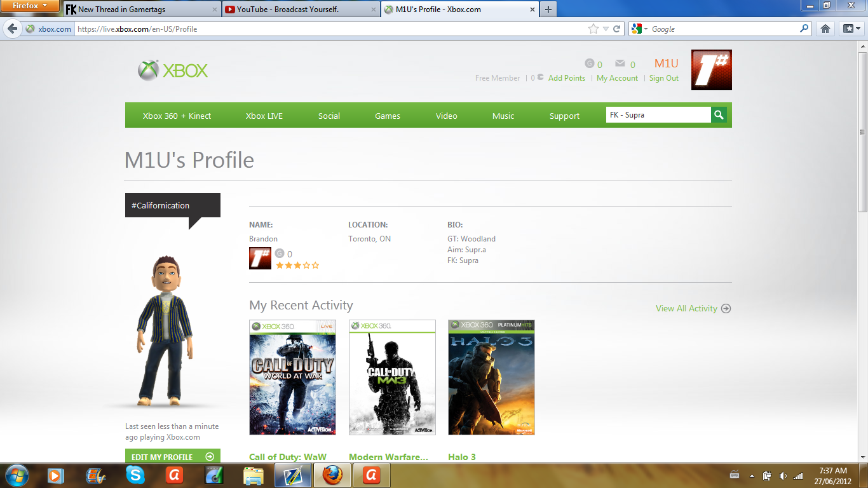Open the Support menu
Screen dimensions: 868x488
(564, 116)
